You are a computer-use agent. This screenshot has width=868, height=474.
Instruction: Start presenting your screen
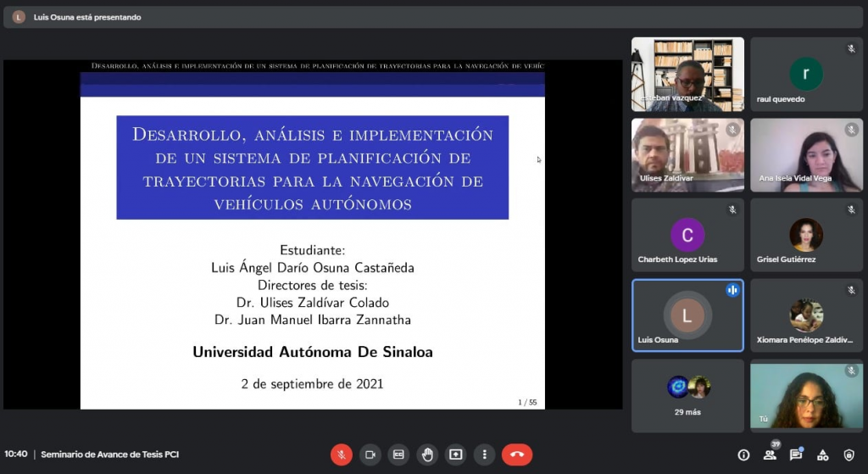point(455,454)
